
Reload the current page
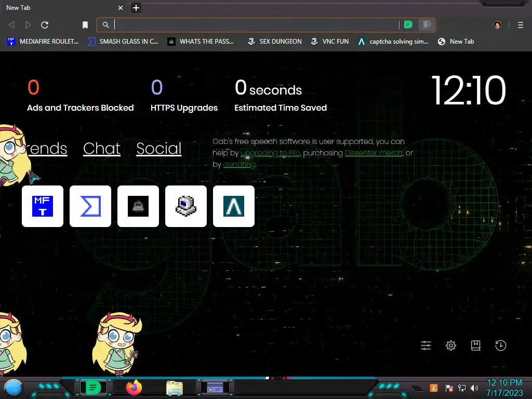tap(45, 25)
